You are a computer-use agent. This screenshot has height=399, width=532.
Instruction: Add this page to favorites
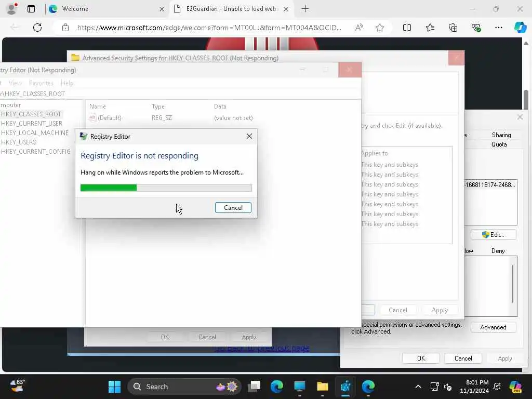tap(380, 28)
